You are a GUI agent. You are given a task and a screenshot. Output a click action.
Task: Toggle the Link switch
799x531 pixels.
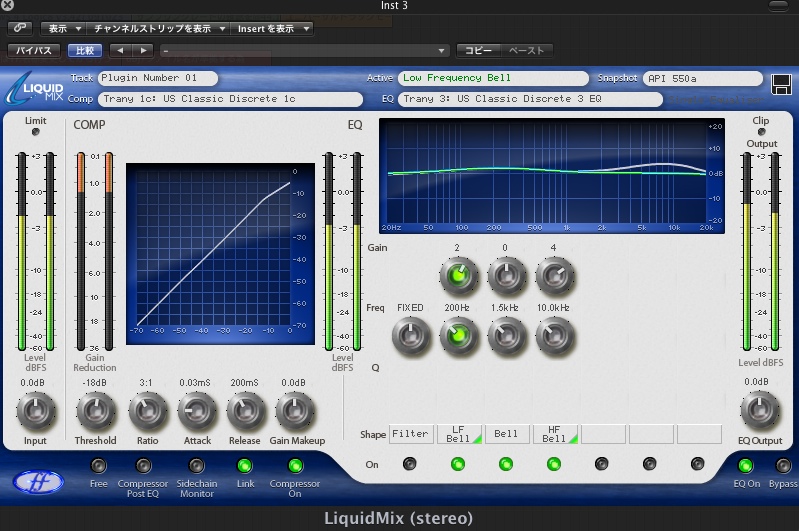pyautogui.click(x=245, y=465)
